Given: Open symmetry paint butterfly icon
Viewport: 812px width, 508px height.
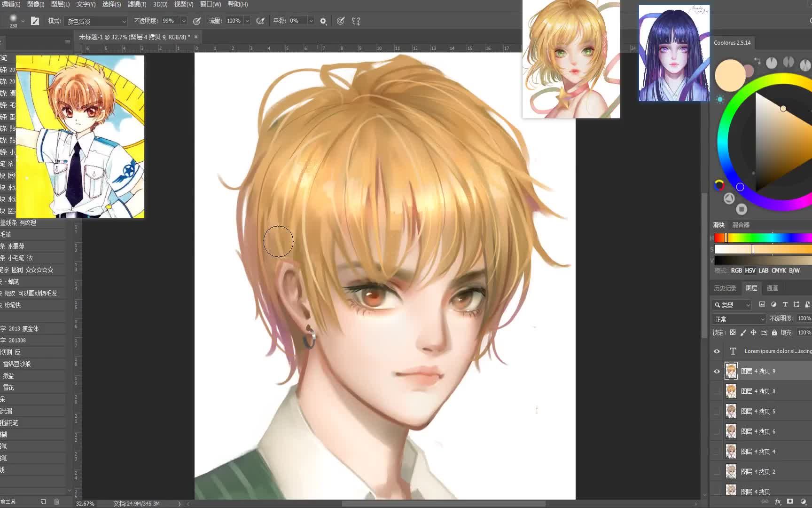Looking at the screenshot, I should pyautogui.click(x=356, y=21).
